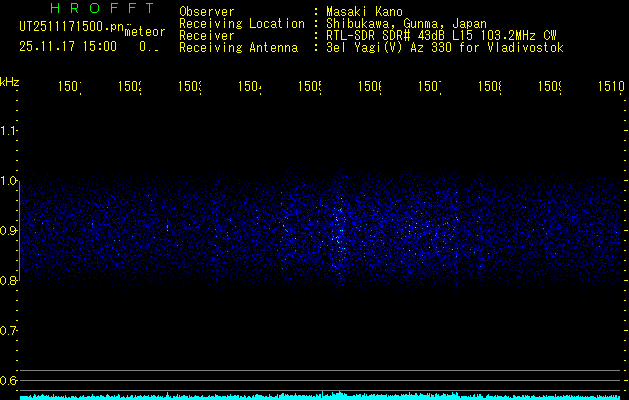Click the 0.6 kHz frequency tick

(9, 381)
